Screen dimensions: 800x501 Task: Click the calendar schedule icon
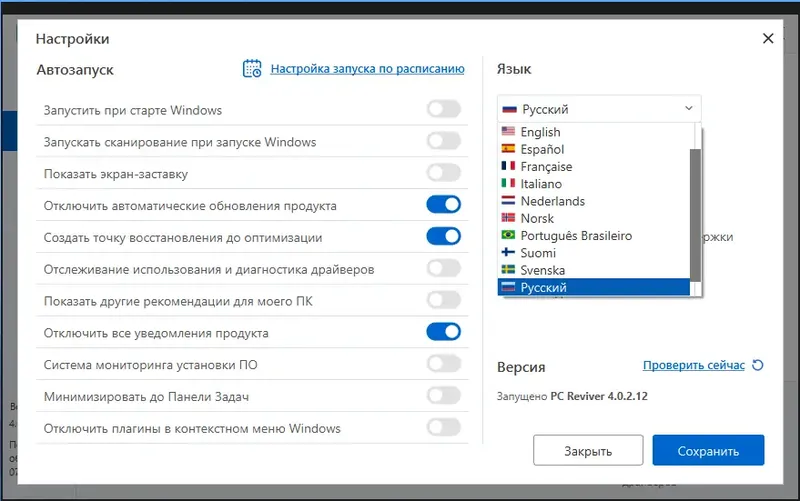[x=252, y=68]
